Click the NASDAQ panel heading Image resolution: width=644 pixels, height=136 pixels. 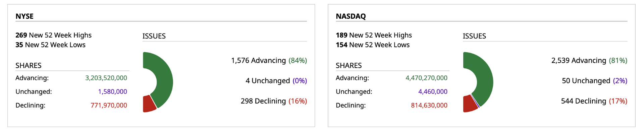351,16
